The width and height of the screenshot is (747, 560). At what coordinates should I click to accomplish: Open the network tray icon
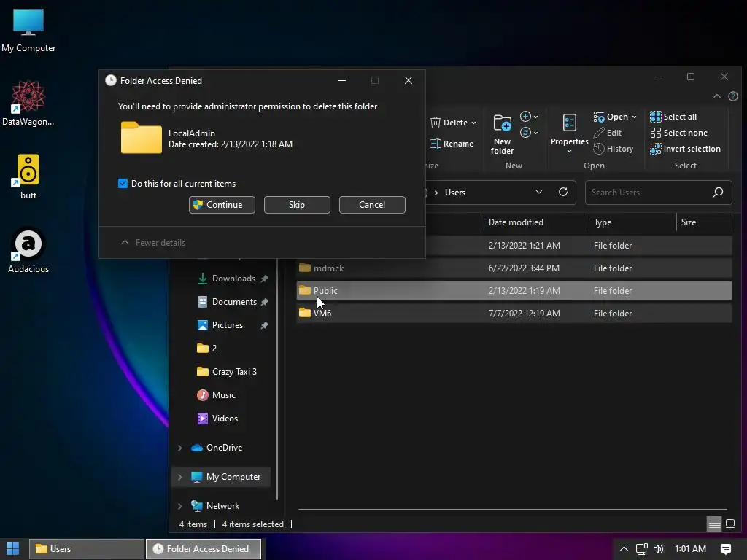coord(642,549)
